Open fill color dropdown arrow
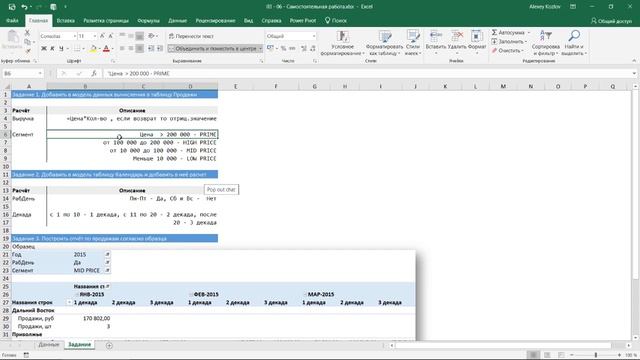This screenshot has height=360, width=640. pos(99,49)
